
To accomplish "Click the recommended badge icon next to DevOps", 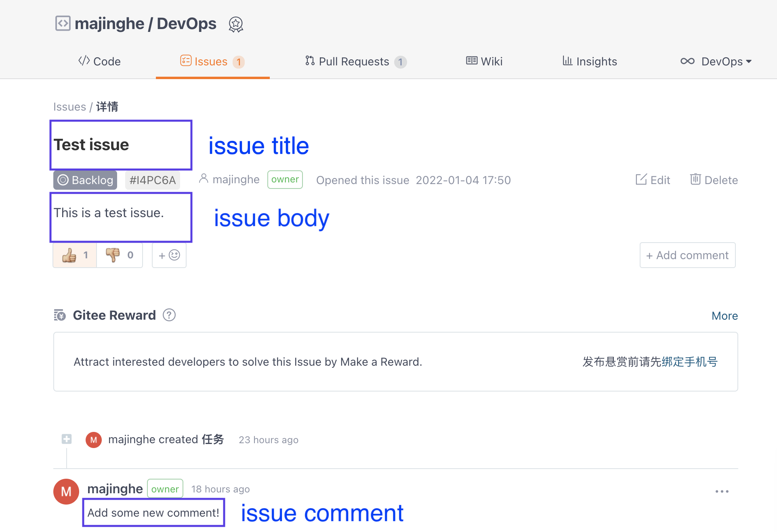I will coord(236,24).
